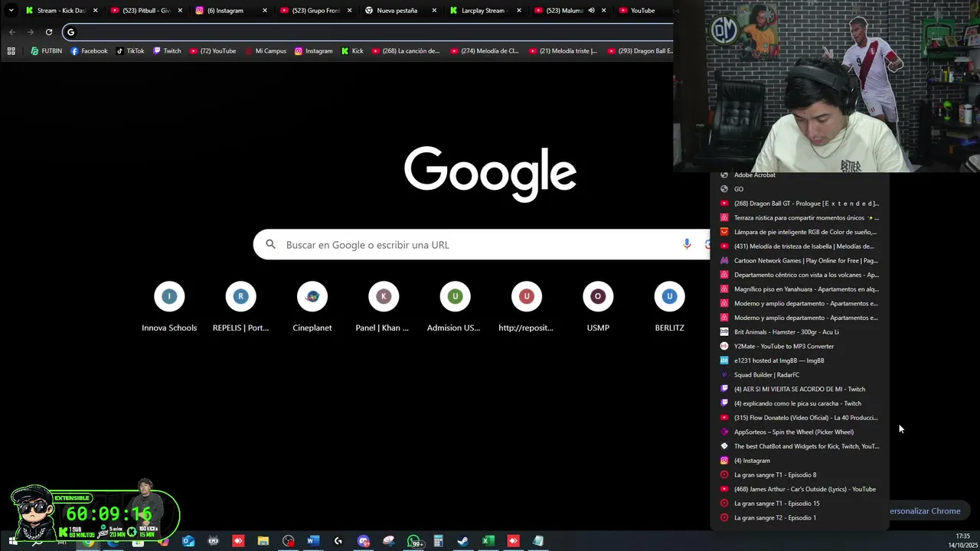This screenshot has height=551, width=980.
Task: Open Cartoon Network Games bookmark entry
Action: (x=800, y=261)
